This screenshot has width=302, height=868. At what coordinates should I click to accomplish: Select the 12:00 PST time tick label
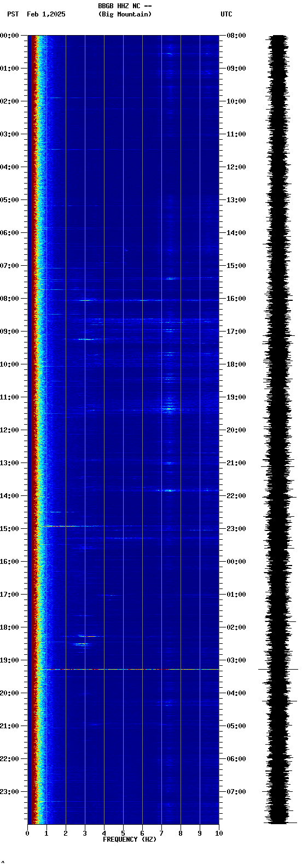[x=9, y=430]
